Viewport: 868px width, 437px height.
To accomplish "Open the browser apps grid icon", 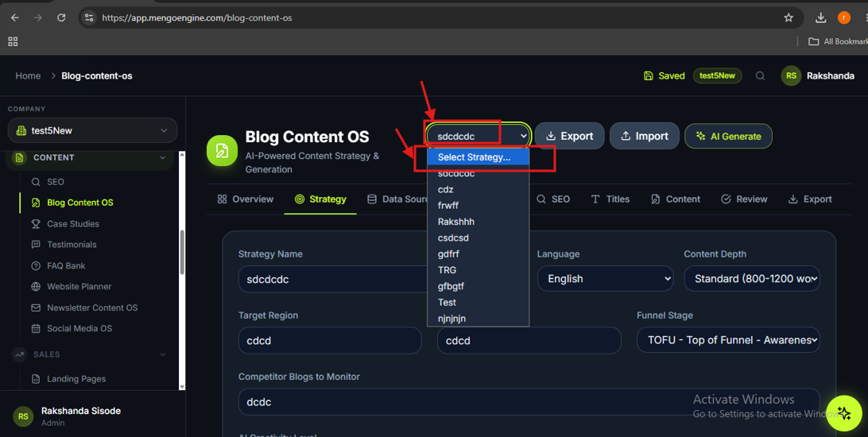I will click(x=13, y=41).
